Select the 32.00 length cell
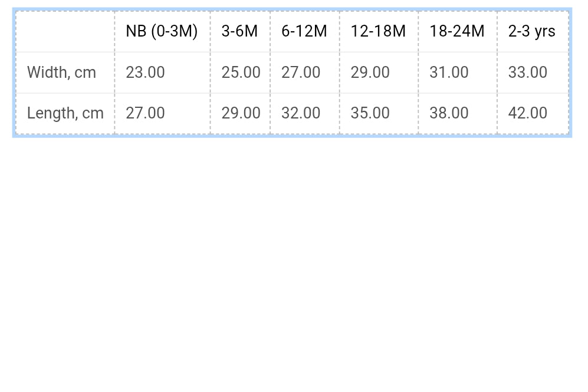 coord(301,113)
